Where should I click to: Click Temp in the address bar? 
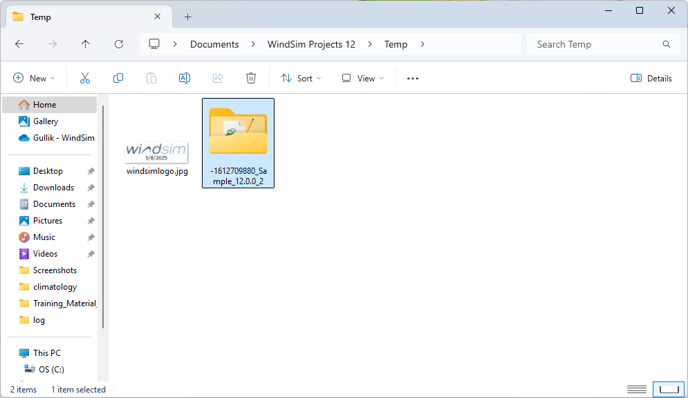pos(396,44)
